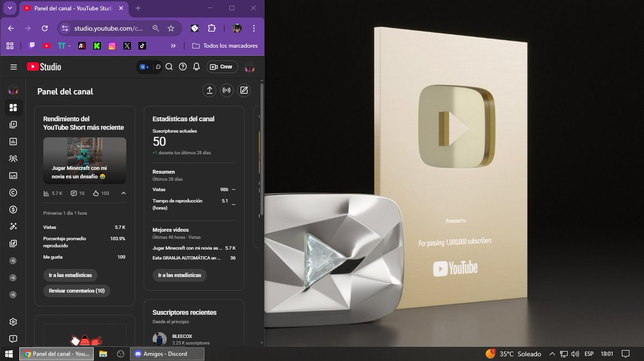Viewport: 644px width, 361px height.
Task: Open the TikTok bookmark
Action: click(142, 46)
